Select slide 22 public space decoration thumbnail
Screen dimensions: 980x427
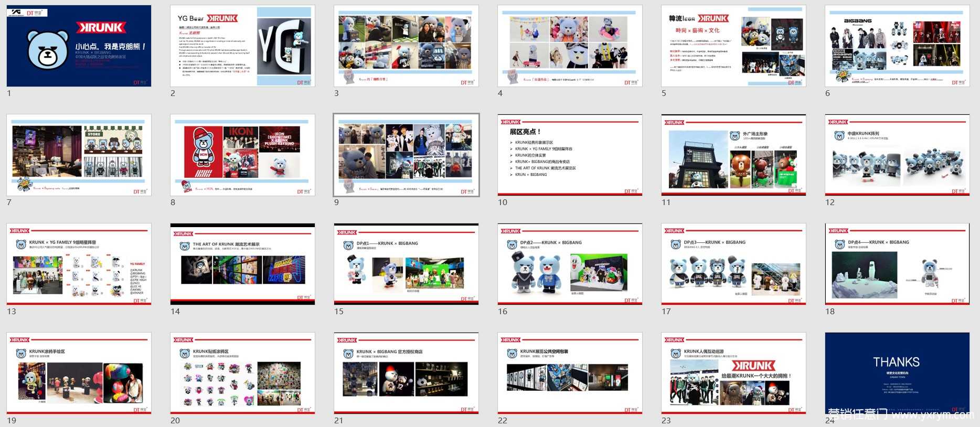pyautogui.click(x=570, y=373)
